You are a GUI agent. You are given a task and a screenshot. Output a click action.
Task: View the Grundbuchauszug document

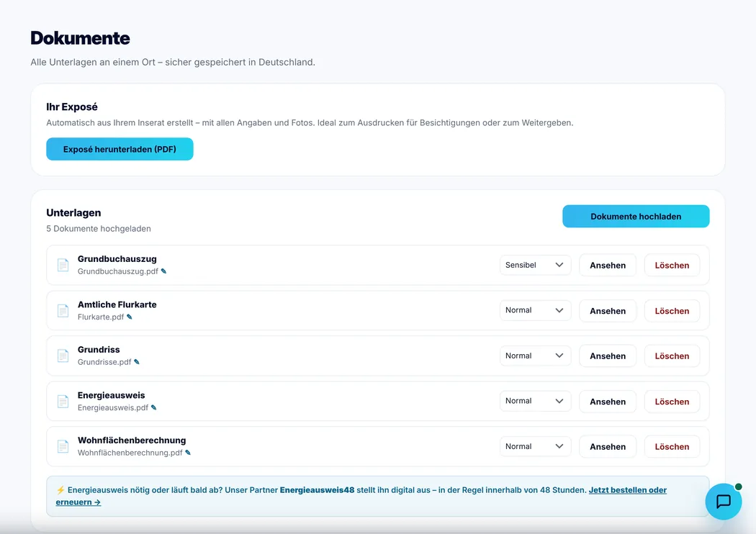(x=608, y=265)
